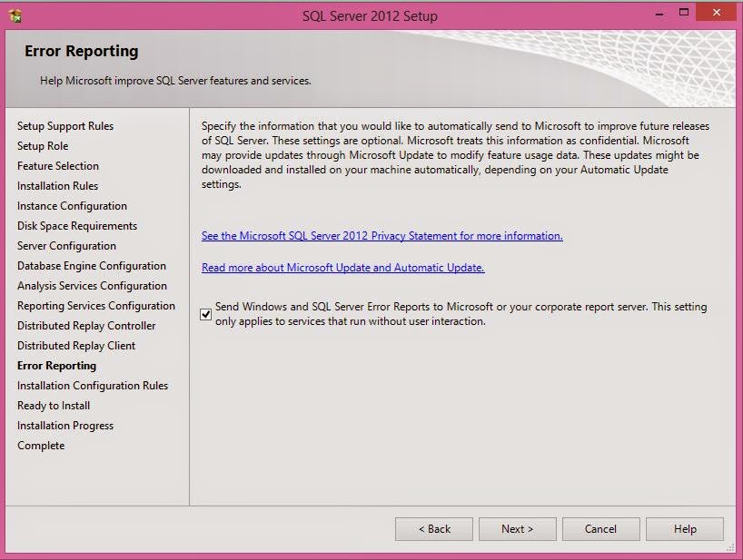Select the Setup Role step
The image size is (743, 560).
[43, 146]
